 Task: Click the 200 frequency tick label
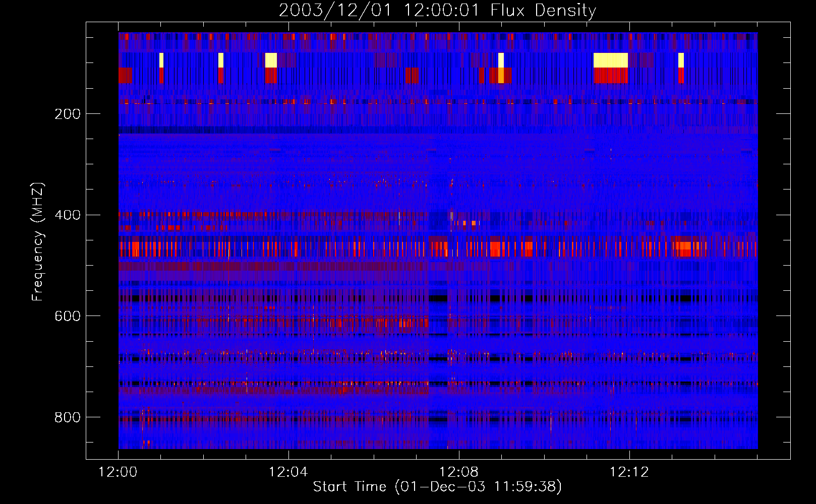[x=68, y=114]
